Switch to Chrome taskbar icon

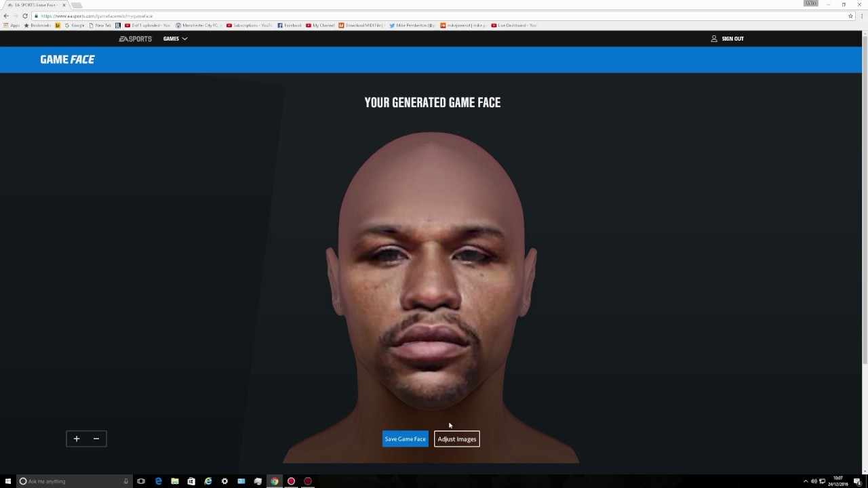pos(275,481)
